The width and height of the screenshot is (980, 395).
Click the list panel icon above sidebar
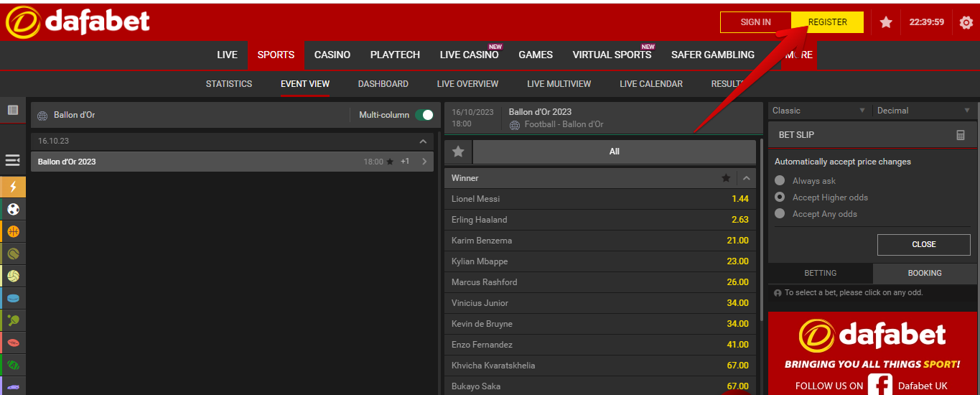(x=13, y=110)
